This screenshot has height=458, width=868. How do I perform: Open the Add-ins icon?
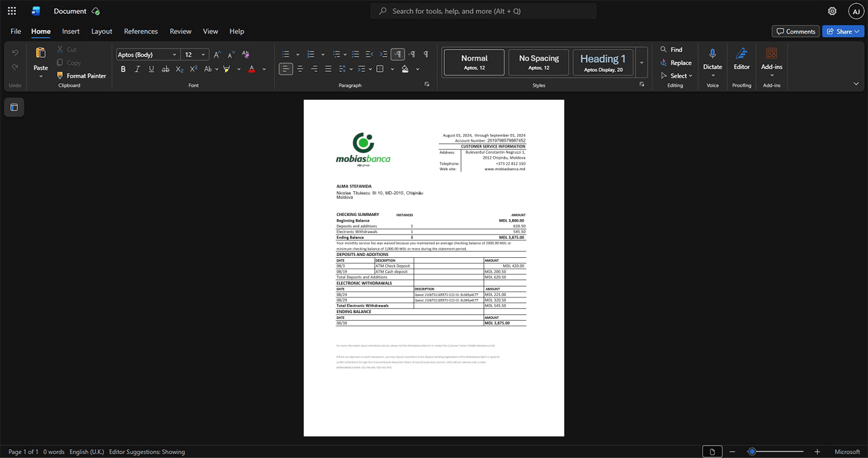771,53
